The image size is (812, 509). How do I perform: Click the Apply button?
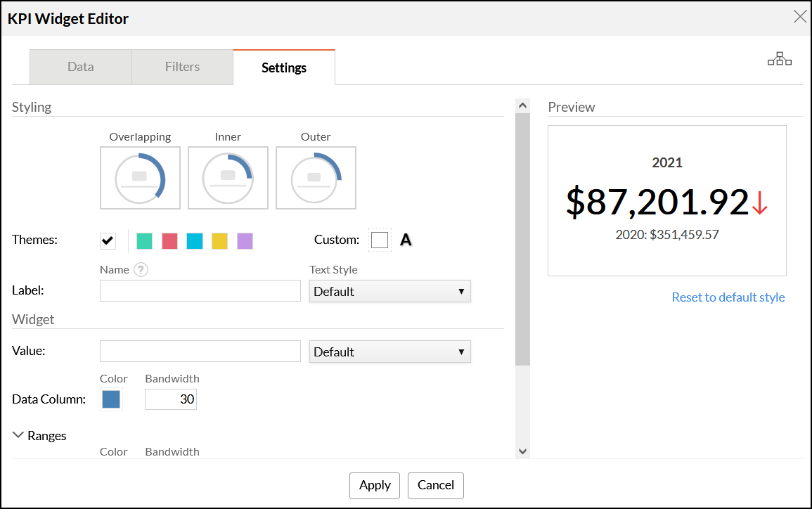(375, 485)
